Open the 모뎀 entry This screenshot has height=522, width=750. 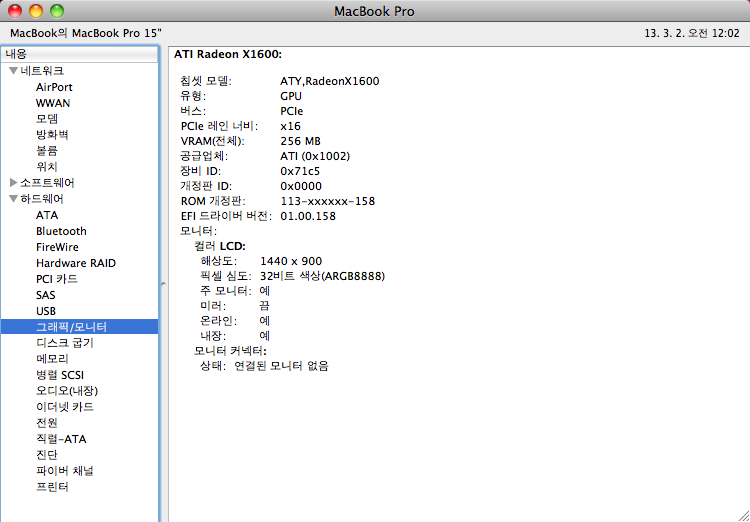point(47,119)
